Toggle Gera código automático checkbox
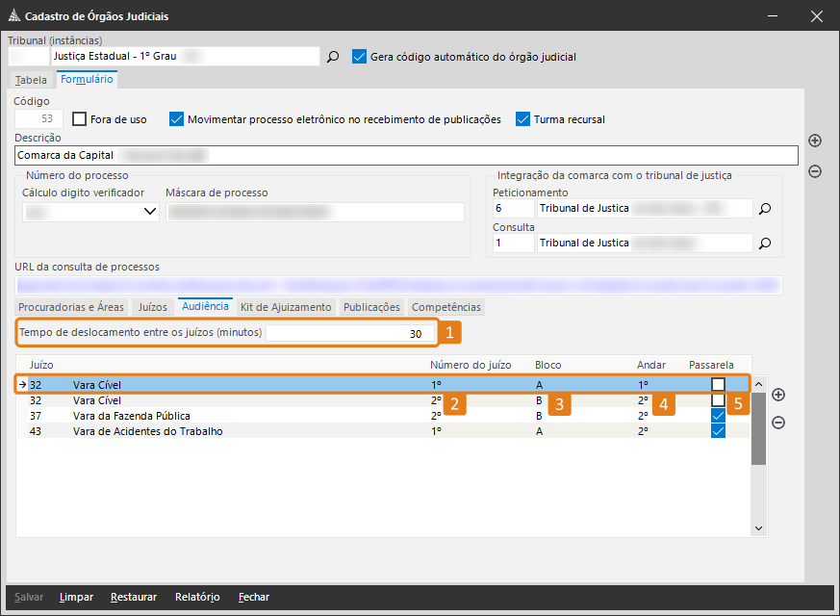Image resolution: width=840 pixels, height=616 pixels. 361,57
